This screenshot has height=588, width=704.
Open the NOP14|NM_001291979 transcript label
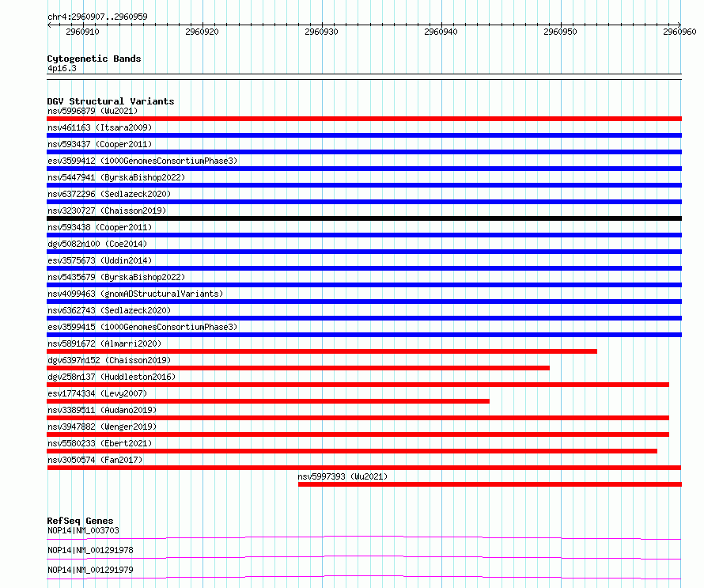[x=90, y=570]
